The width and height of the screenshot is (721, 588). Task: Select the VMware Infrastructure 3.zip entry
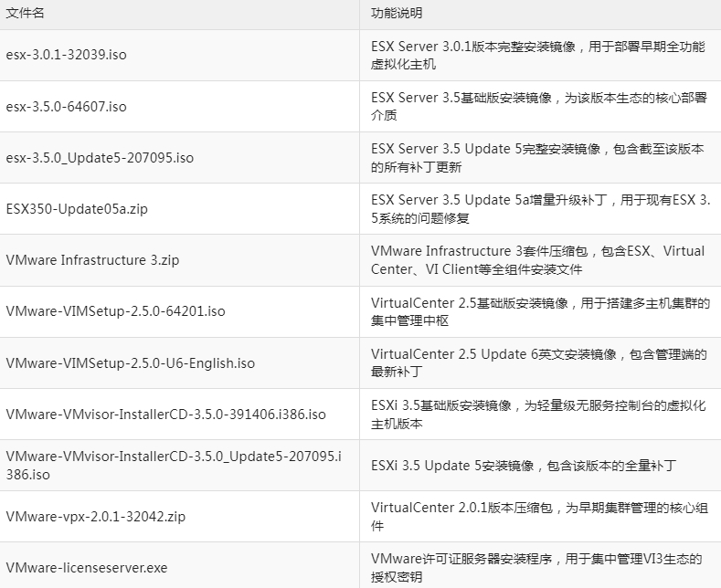coord(92,260)
